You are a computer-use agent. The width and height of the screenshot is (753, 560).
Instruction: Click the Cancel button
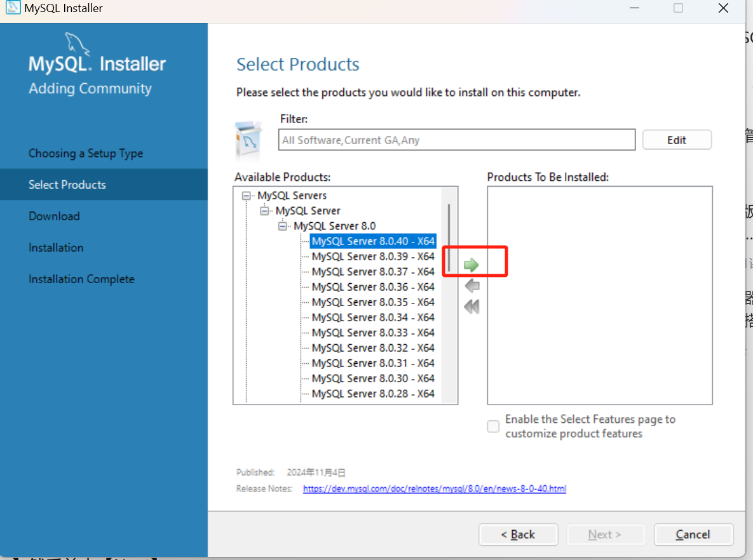pyautogui.click(x=693, y=534)
